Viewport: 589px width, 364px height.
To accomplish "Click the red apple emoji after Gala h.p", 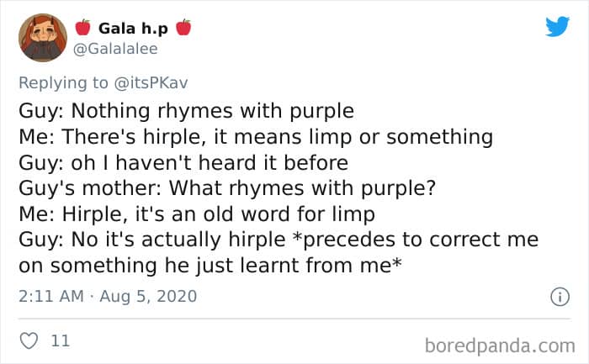I will pos(183,28).
